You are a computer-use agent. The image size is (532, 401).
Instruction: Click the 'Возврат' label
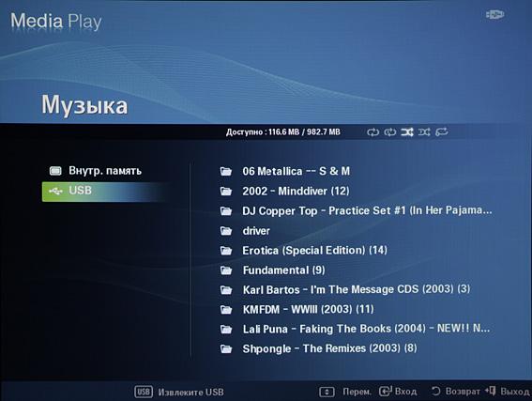click(x=463, y=392)
